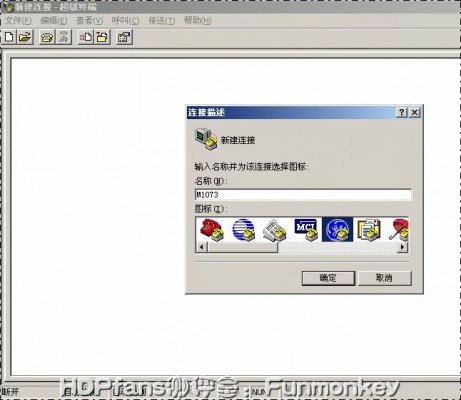Click the icon list horizontal scrollbar thumb

(243, 247)
